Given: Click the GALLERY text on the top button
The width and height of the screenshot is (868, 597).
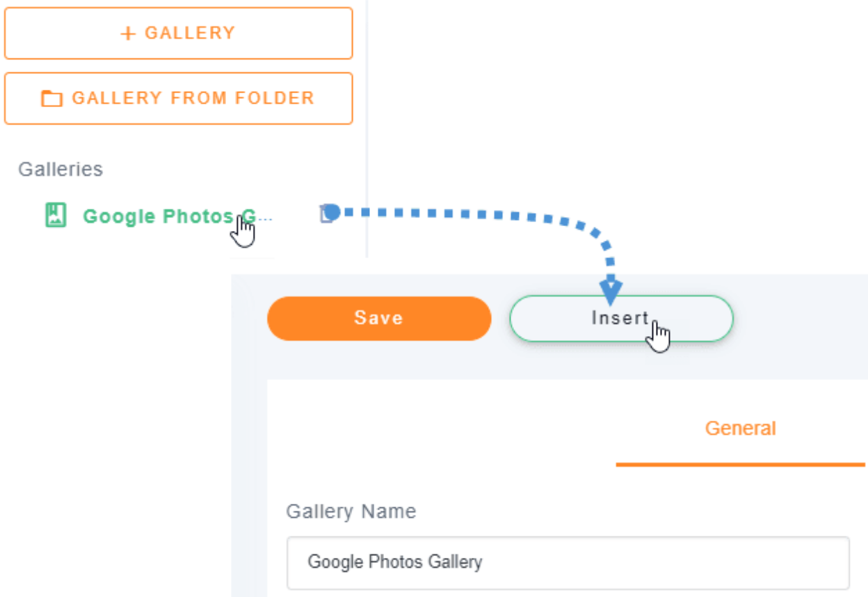Looking at the screenshot, I should pos(190,33).
